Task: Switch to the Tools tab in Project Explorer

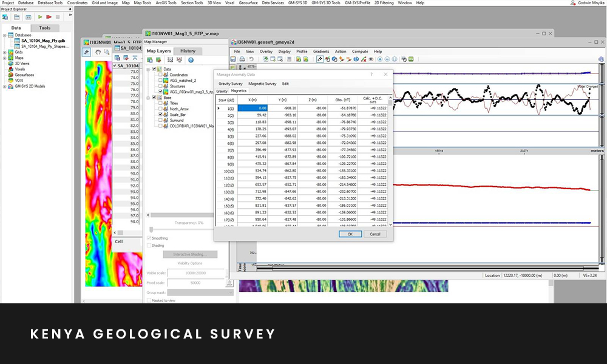Action: (44, 28)
